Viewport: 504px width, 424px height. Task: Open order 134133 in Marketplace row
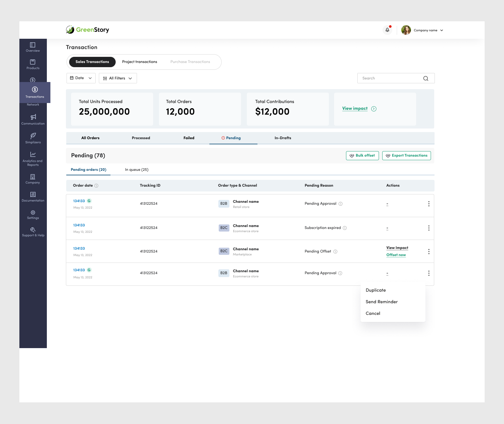[x=79, y=248]
